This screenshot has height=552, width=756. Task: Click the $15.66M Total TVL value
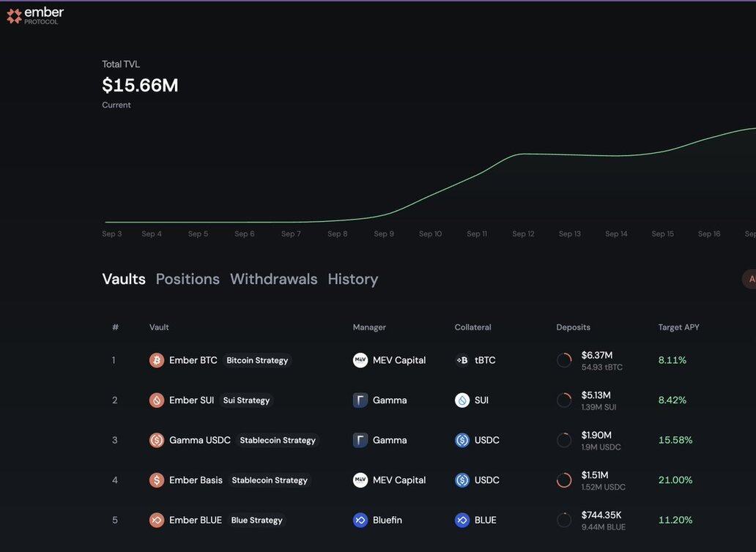coord(141,85)
